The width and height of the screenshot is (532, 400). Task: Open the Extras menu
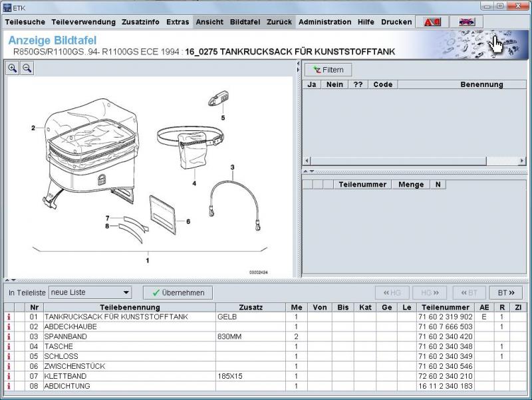pos(178,22)
